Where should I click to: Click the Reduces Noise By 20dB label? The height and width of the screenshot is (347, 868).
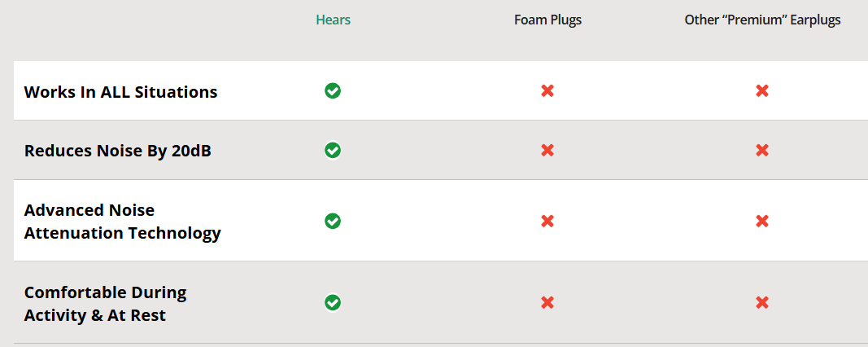tap(118, 151)
